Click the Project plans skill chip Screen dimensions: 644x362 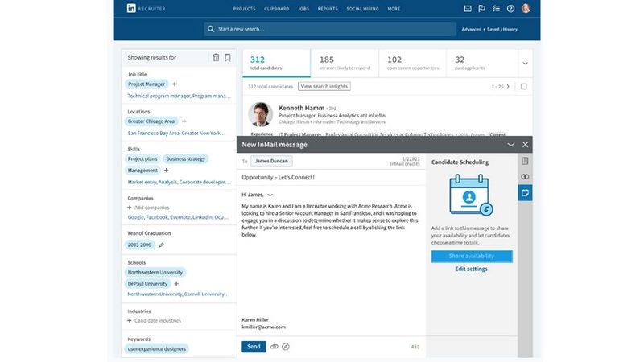pyautogui.click(x=142, y=158)
